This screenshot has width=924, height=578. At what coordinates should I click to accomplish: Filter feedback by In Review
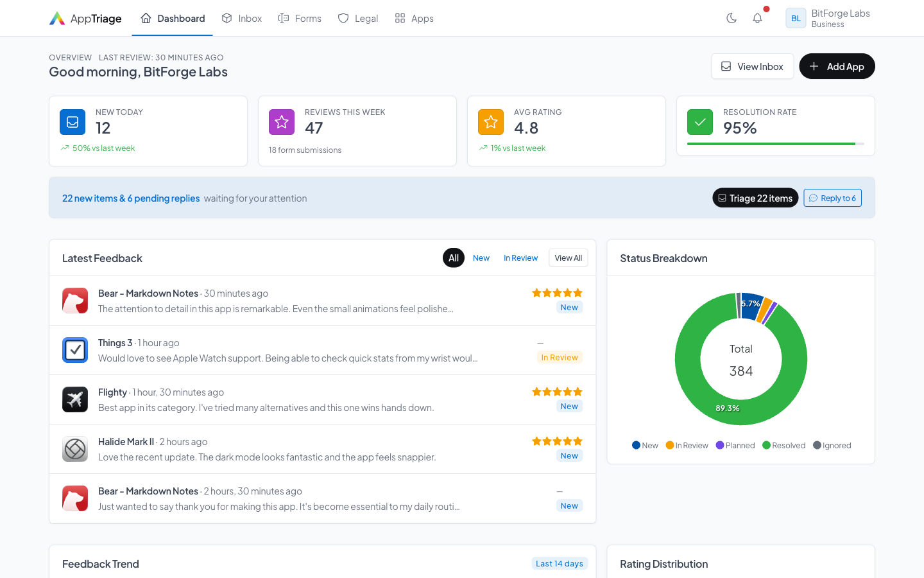coord(520,258)
